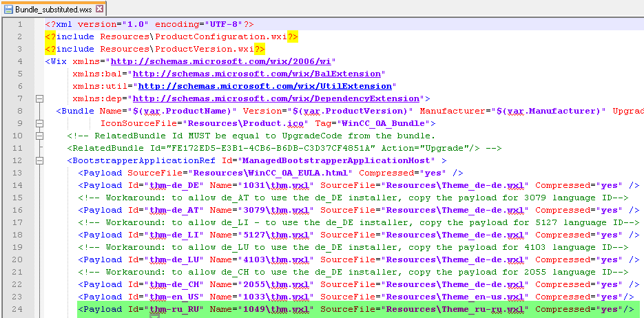Click on "Resources\Product.ico" value

[246, 123]
